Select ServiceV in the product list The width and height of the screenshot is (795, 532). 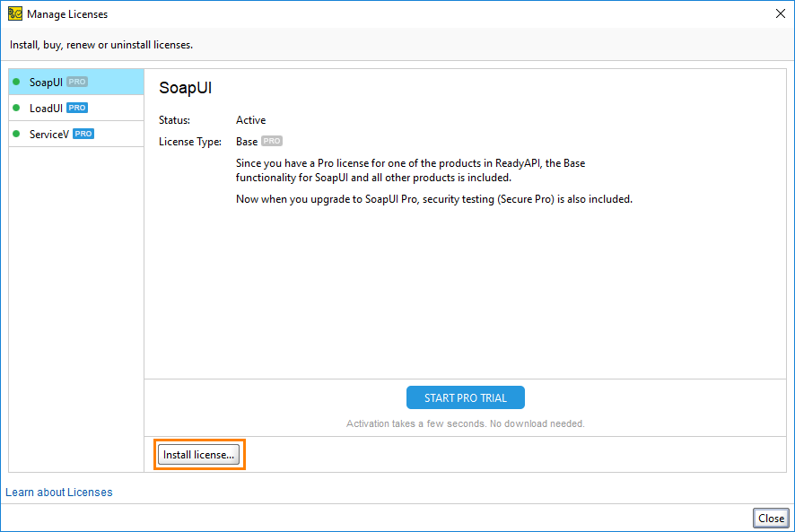point(76,134)
